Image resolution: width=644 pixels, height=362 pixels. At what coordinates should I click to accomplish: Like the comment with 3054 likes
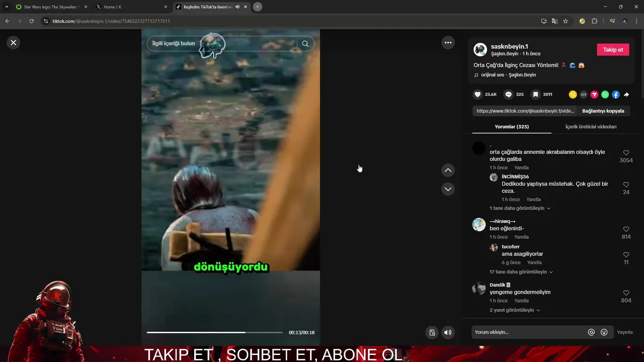pos(626,153)
